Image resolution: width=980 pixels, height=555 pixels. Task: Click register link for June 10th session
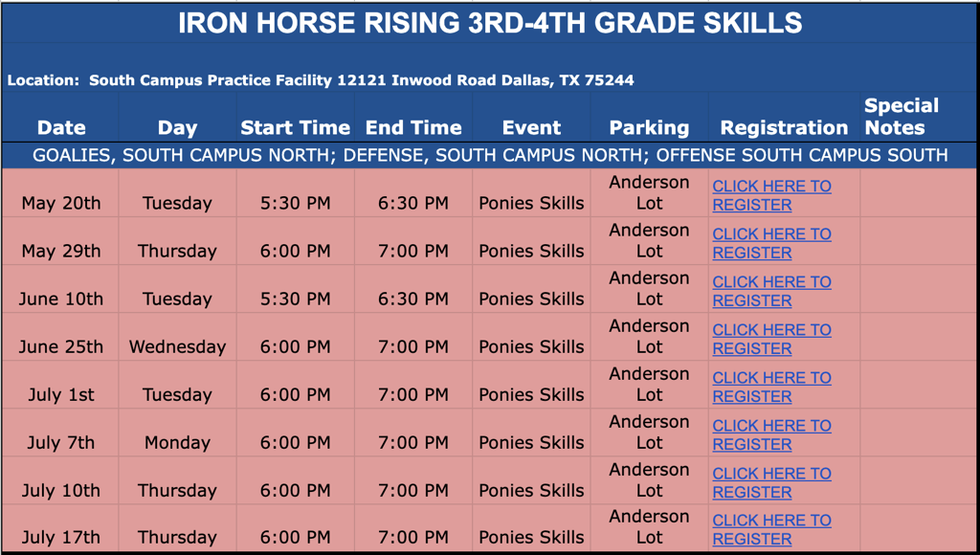(x=771, y=291)
